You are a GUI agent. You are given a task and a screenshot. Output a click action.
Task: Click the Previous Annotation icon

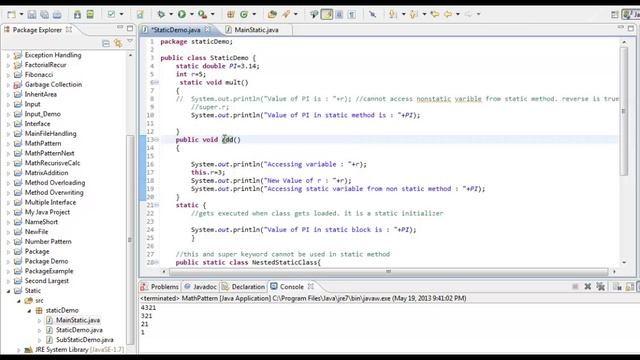(x=414, y=14)
